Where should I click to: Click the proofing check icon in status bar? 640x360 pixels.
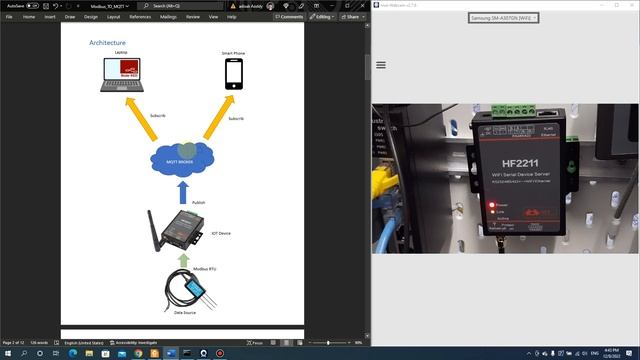56,342
